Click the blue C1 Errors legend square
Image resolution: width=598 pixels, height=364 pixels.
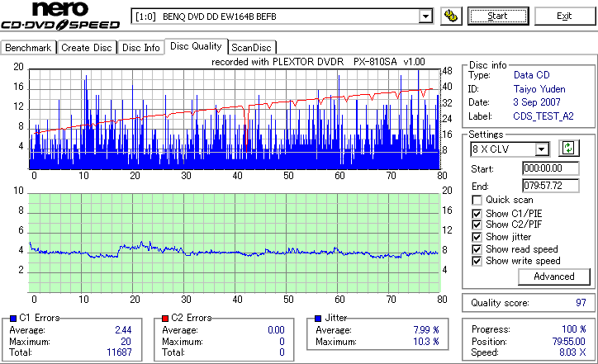click(13, 319)
